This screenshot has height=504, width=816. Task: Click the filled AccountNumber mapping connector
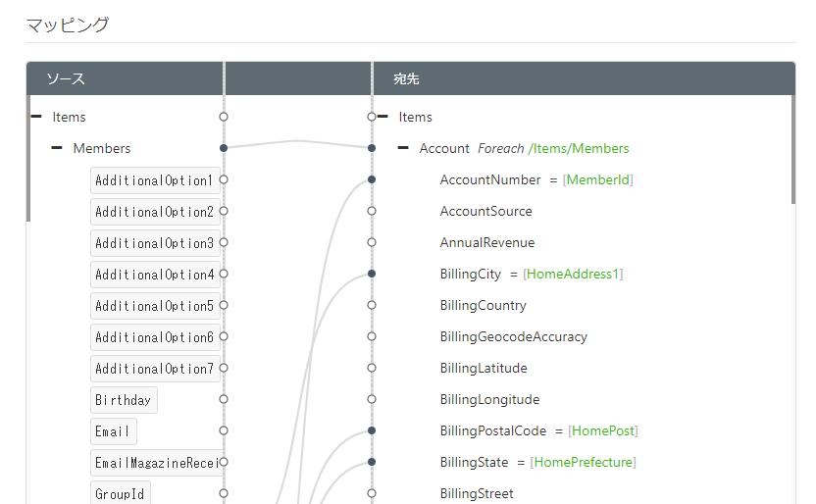click(372, 179)
